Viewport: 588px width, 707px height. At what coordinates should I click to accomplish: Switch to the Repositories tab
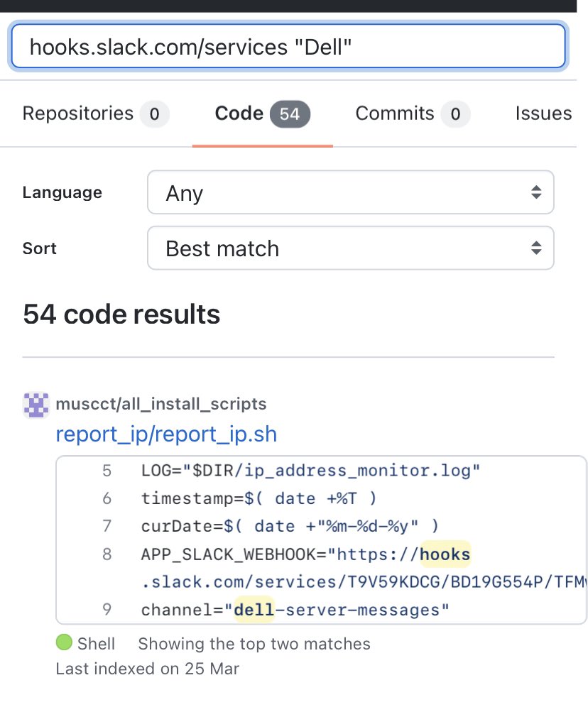point(78,113)
